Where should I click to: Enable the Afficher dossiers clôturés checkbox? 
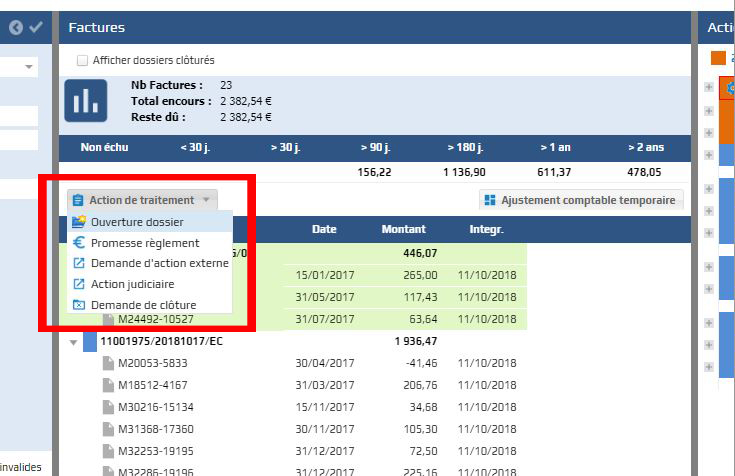[82, 60]
